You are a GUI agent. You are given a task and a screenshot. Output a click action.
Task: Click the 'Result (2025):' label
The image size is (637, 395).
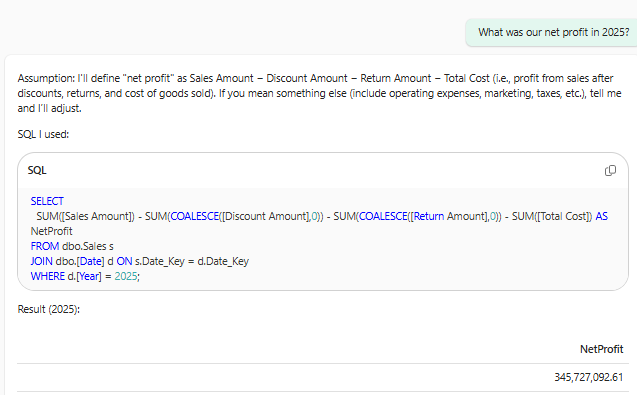49,309
